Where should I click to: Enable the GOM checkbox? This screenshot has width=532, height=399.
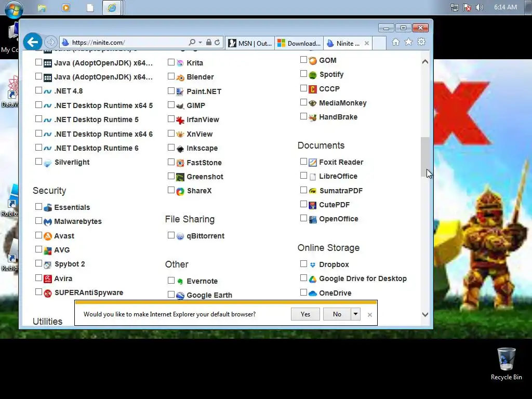click(303, 60)
